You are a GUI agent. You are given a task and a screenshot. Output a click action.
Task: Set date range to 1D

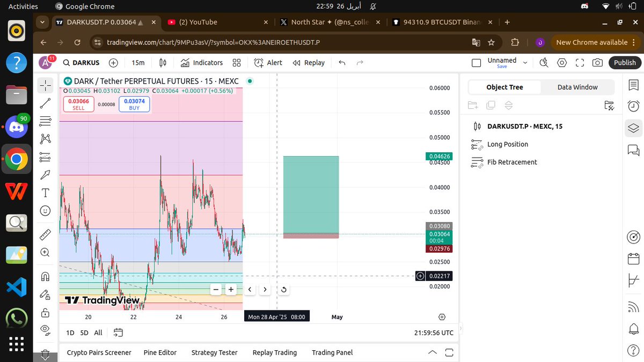tap(70, 333)
